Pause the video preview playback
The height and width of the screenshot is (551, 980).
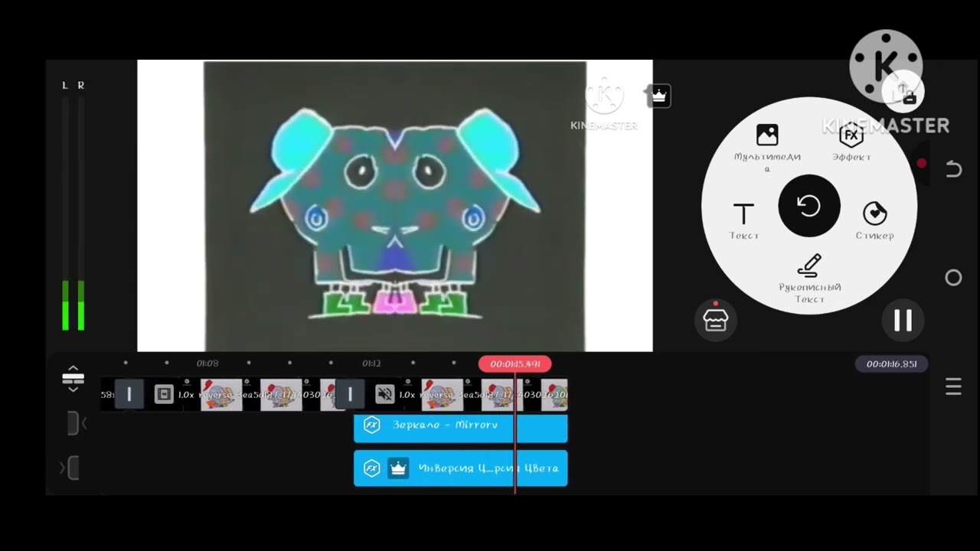coord(903,321)
